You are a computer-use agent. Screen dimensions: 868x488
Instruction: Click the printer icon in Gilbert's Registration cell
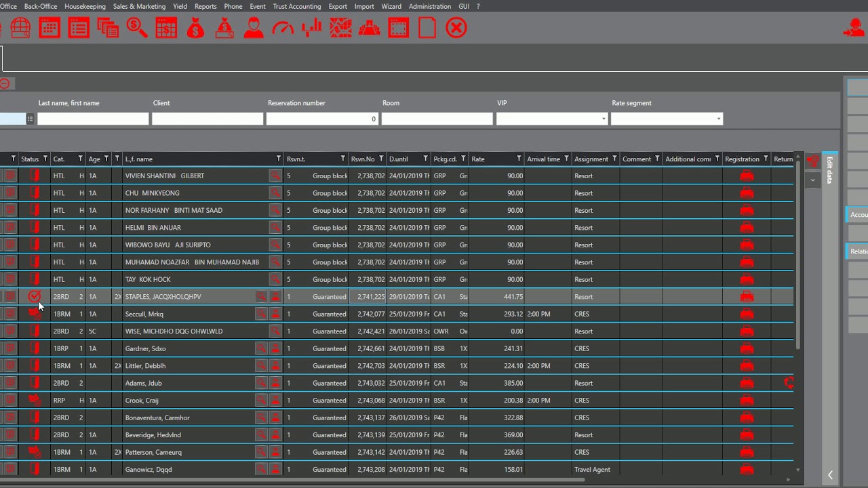(747, 176)
